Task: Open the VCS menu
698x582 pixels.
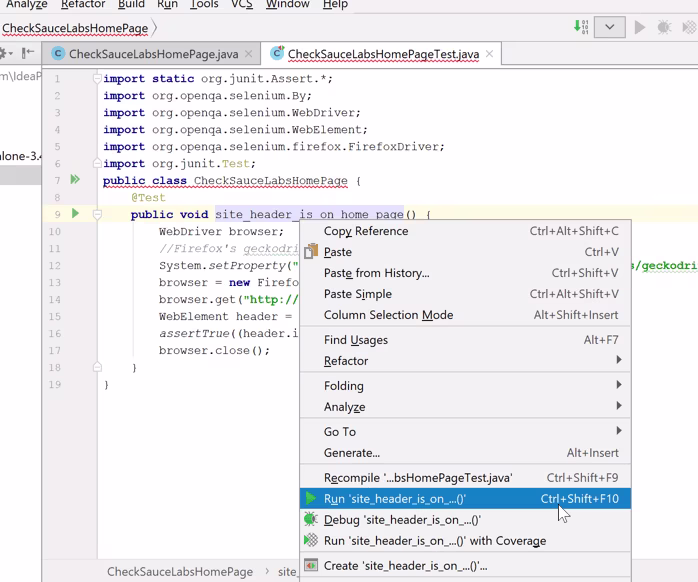Action: point(242,4)
